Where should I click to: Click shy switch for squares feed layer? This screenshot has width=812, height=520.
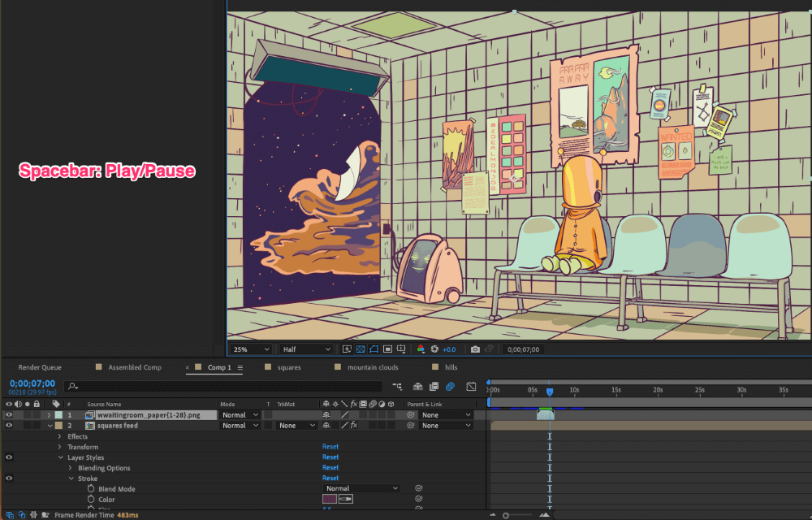click(326, 425)
